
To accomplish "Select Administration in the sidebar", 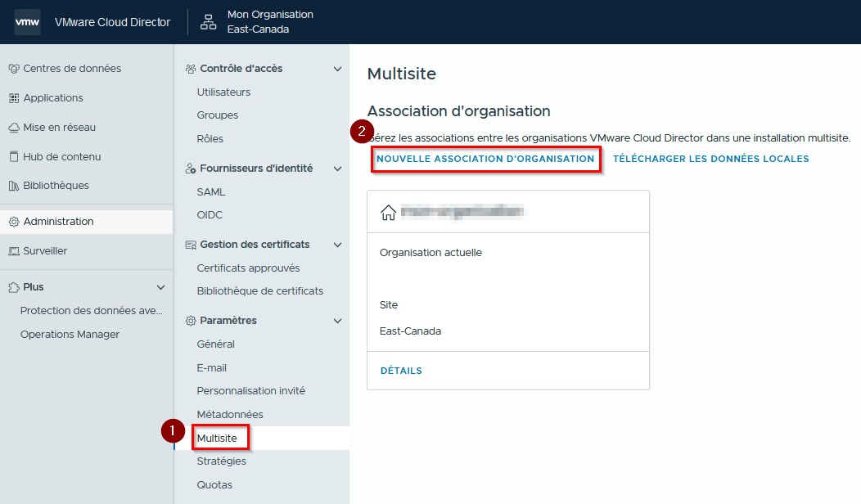I will coord(86,222).
